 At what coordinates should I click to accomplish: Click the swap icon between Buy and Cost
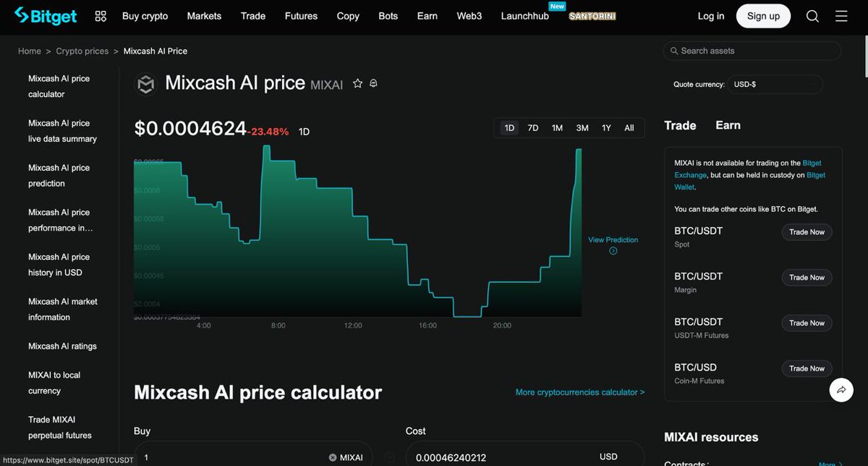[x=389, y=457]
